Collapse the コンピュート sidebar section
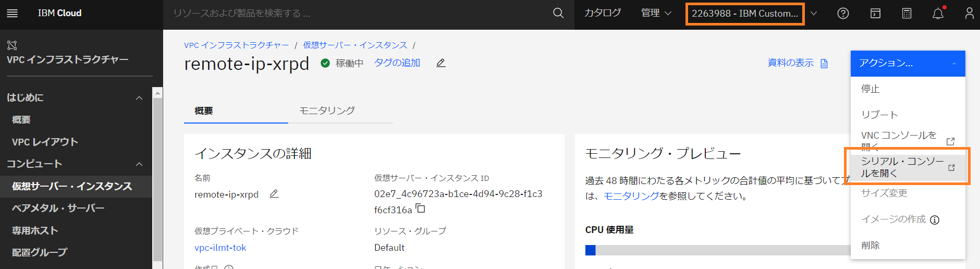980x269 pixels. (x=139, y=164)
